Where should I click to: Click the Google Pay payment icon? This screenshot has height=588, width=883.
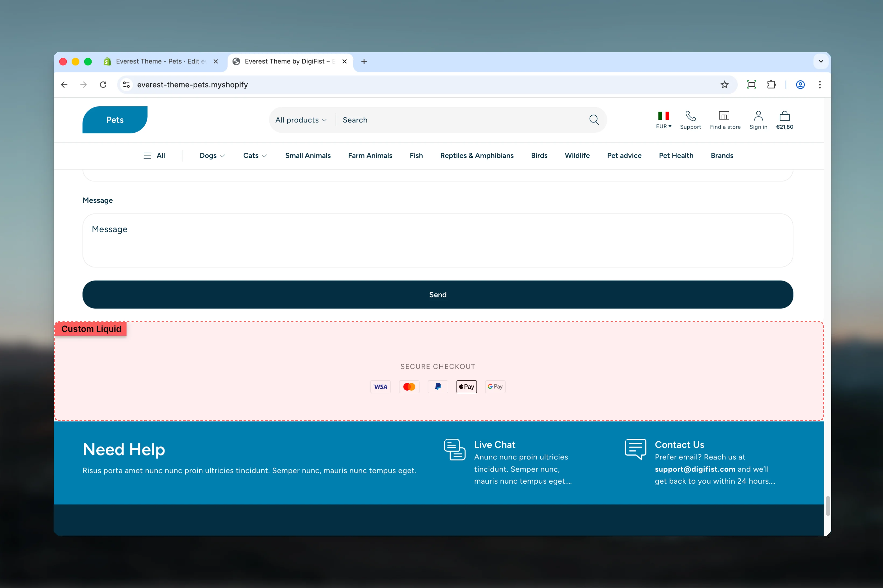click(495, 387)
